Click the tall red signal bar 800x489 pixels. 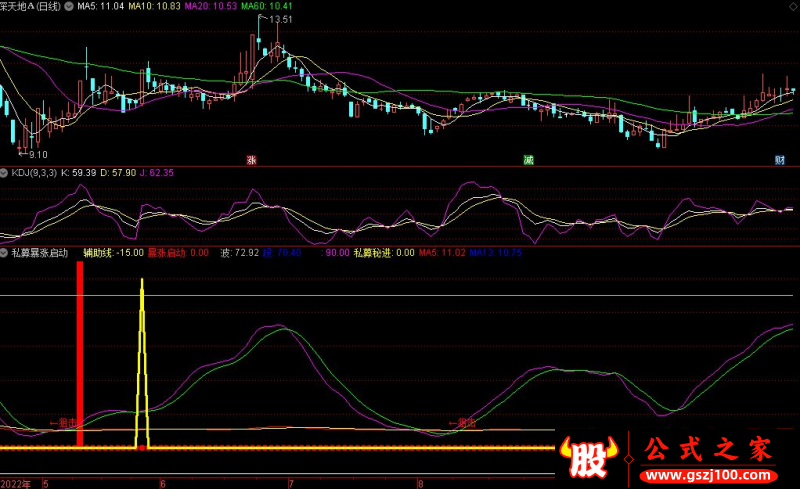coord(80,355)
